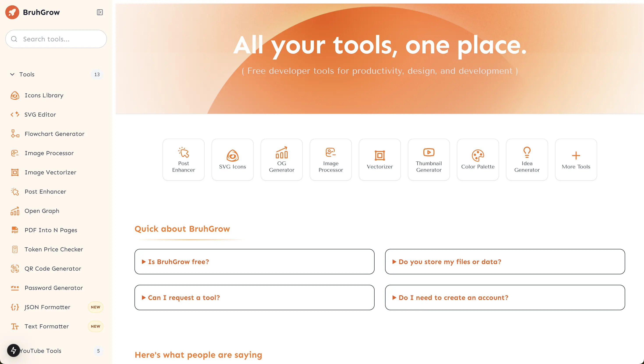Open JSON Formatter in the sidebar
This screenshot has width=644, height=364.
47,307
